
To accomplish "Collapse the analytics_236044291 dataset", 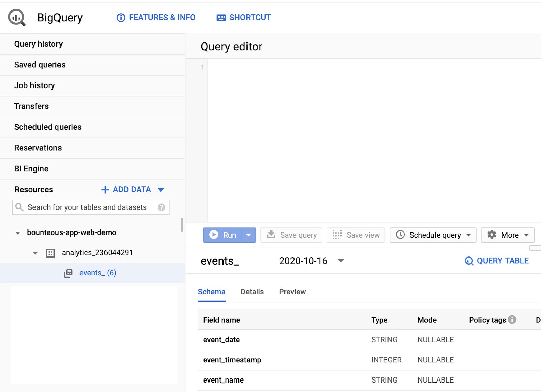I will (35, 253).
